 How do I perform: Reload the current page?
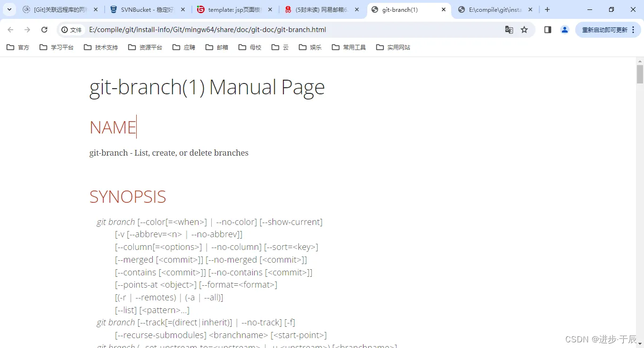44,30
